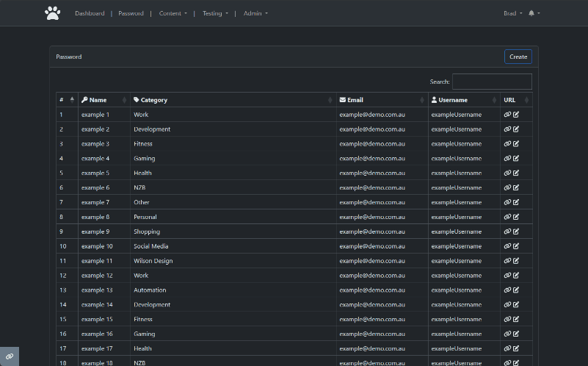588x366 pixels.
Task: Expand the Admin dropdown menu
Action: [255, 13]
